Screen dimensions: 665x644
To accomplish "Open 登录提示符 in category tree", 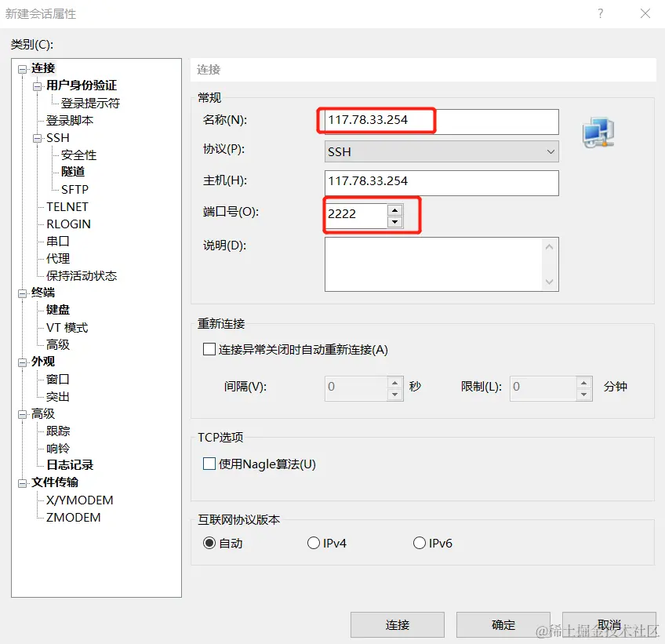I will tap(90, 103).
